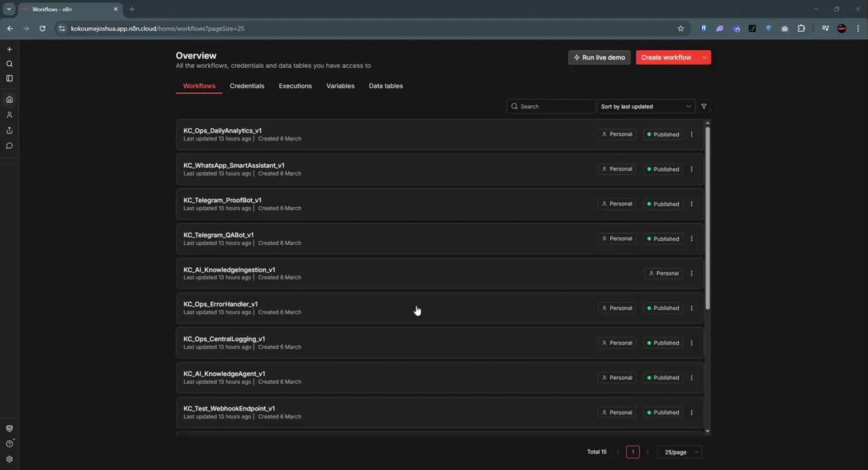Open the search icon in left sidebar
Image resolution: width=868 pixels, height=470 pixels.
tap(9, 64)
